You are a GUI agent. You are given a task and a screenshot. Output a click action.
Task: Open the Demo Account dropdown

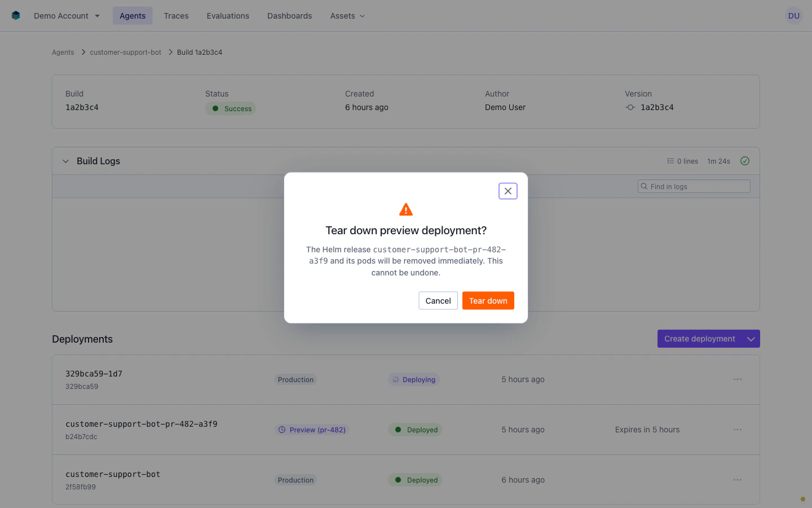(67, 16)
